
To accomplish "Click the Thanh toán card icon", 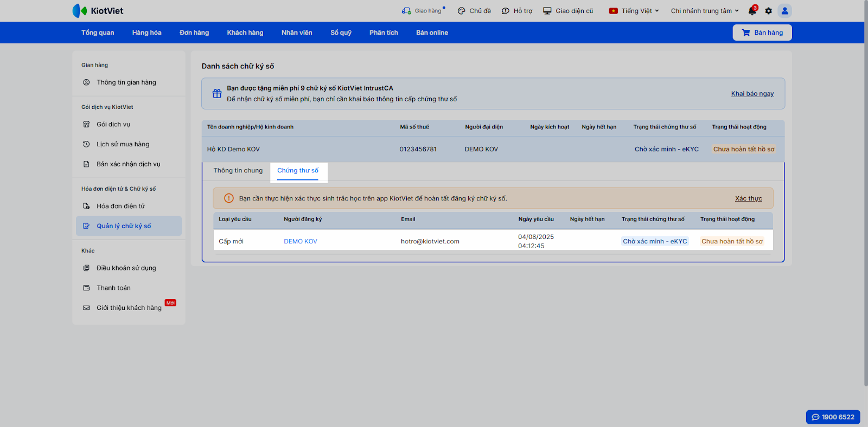I will 86,288.
